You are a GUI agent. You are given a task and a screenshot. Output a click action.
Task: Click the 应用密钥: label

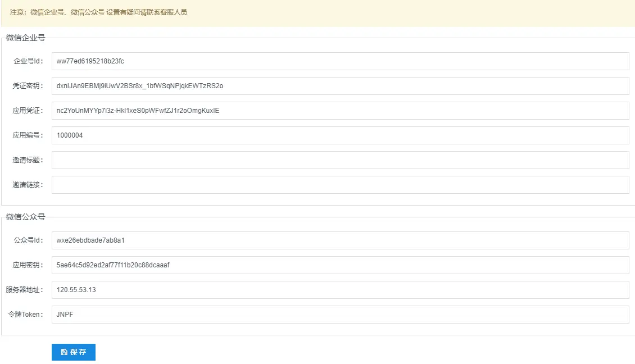point(28,265)
